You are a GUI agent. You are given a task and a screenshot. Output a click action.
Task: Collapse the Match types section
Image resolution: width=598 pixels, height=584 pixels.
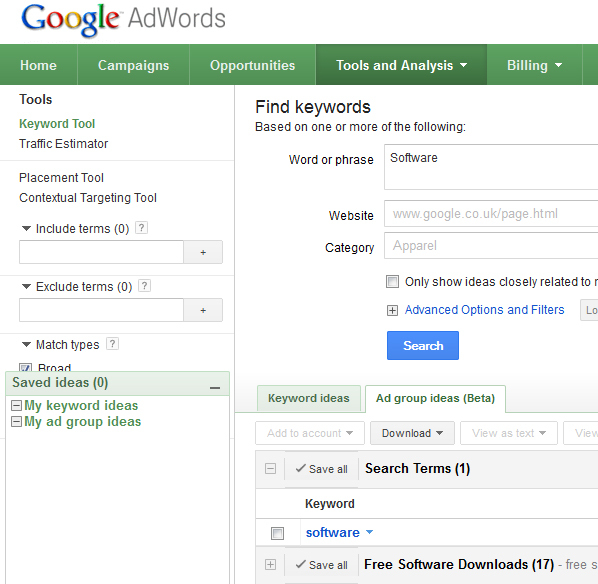[x=26, y=344]
